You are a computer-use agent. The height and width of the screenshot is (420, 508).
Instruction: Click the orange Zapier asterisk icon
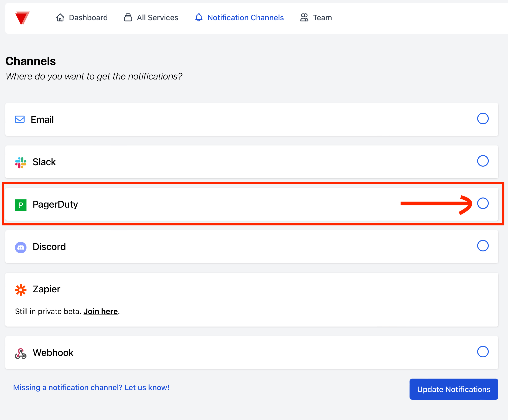20,290
